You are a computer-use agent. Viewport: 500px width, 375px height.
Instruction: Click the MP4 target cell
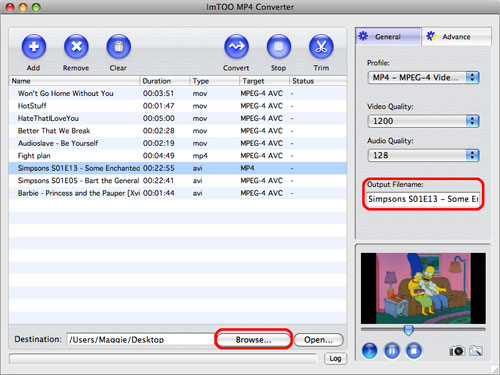247,168
